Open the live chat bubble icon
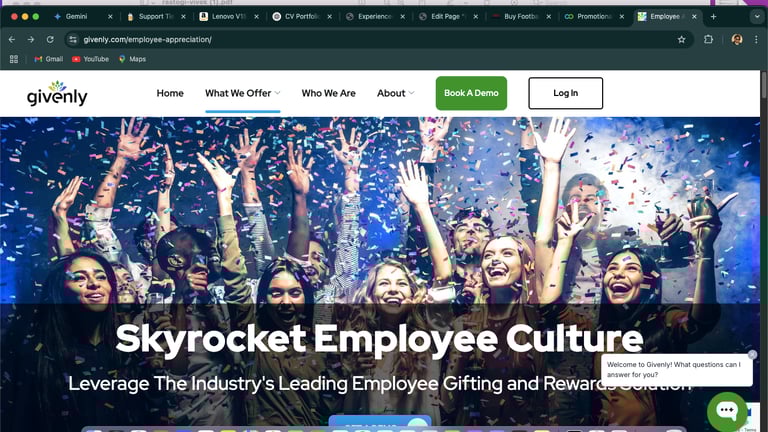This screenshot has width=768, height=432. click(727, 410)
